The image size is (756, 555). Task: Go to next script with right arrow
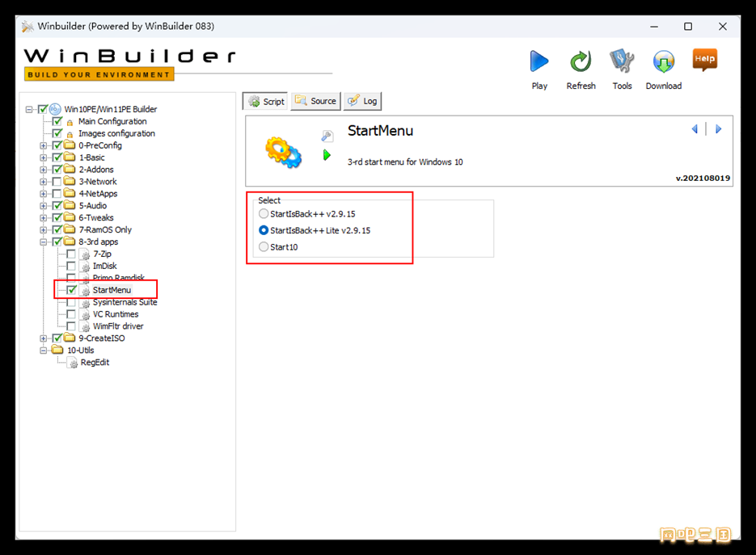click(718, 129)
